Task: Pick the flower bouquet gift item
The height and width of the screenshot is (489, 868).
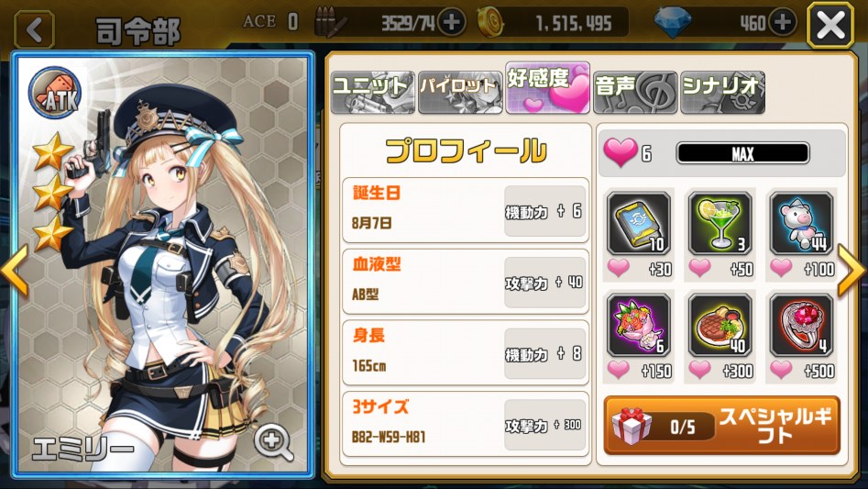Action: click(x=638, y=325)
